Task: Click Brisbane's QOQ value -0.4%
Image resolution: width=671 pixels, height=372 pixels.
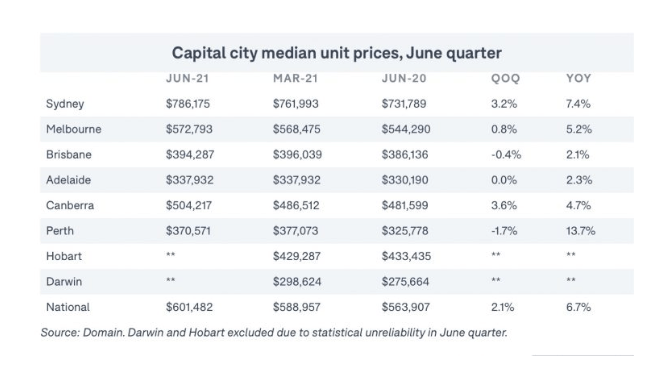Action: tap(506, 155)
